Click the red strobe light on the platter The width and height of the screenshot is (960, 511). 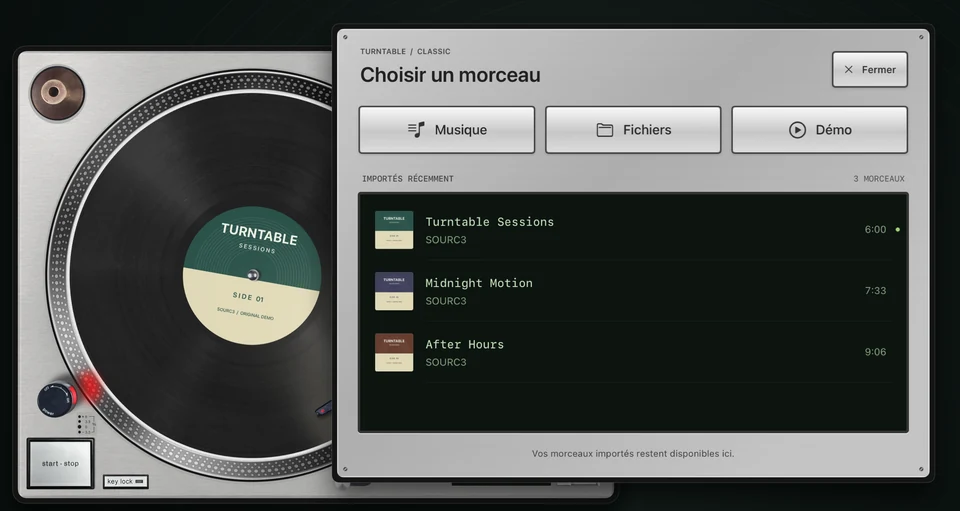tap(90, 386)
